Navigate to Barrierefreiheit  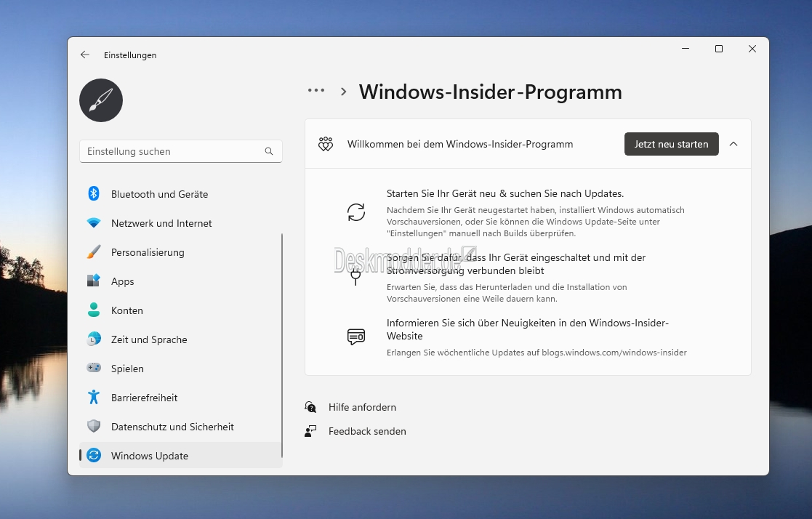coord(181,397)
